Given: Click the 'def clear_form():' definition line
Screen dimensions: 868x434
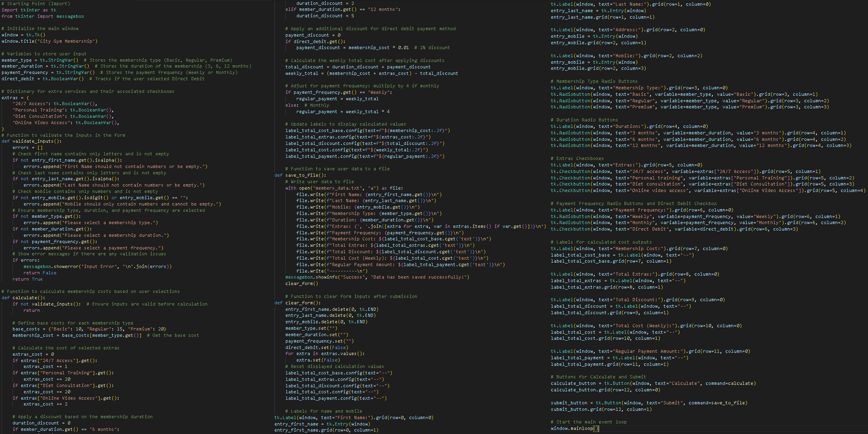Looking at the screenshot, I should click(298, 303).
